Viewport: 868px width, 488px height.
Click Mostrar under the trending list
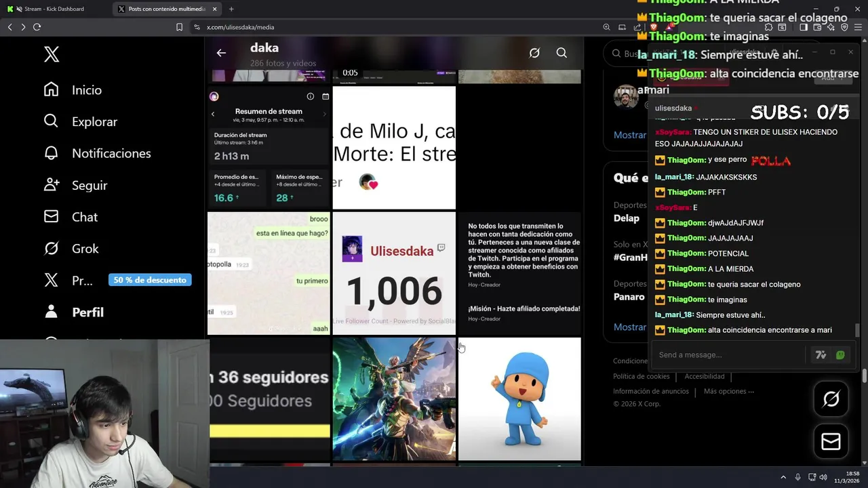[x=630, y=327]
